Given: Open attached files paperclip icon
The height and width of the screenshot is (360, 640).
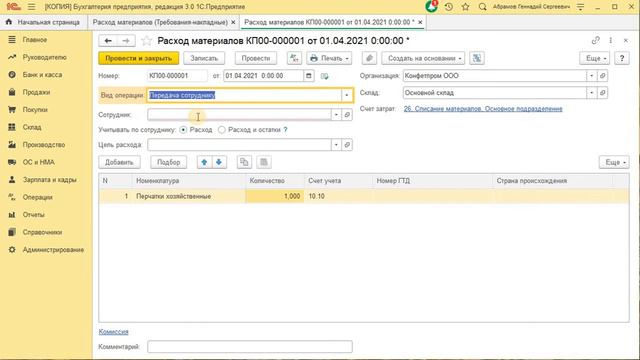Looking at the screenshot, I should 369,58.
